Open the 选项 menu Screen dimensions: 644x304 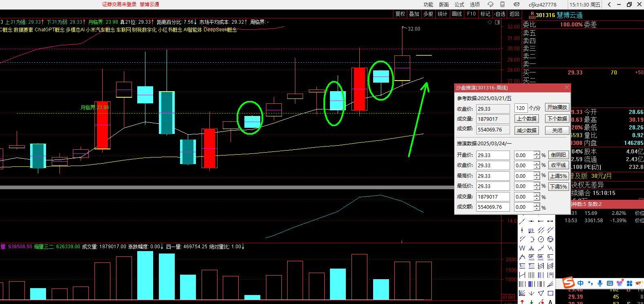475,4
